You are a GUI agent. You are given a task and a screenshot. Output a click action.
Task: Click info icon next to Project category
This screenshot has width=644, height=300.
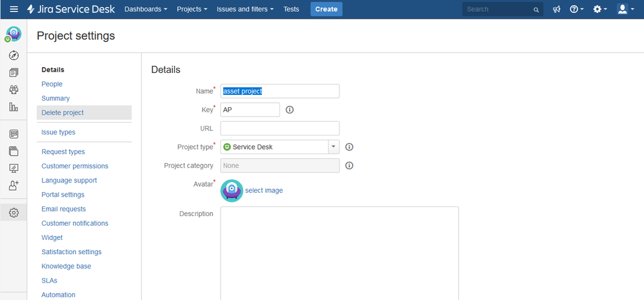349,165
